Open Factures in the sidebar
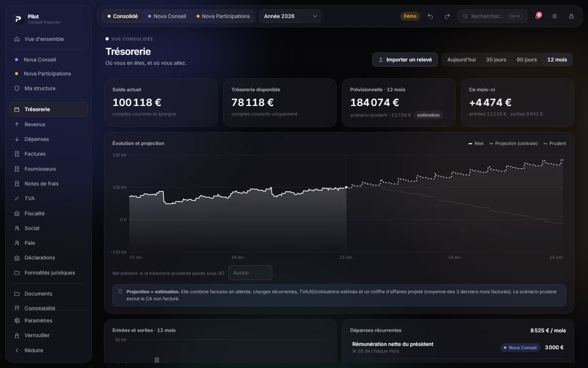 49,154
